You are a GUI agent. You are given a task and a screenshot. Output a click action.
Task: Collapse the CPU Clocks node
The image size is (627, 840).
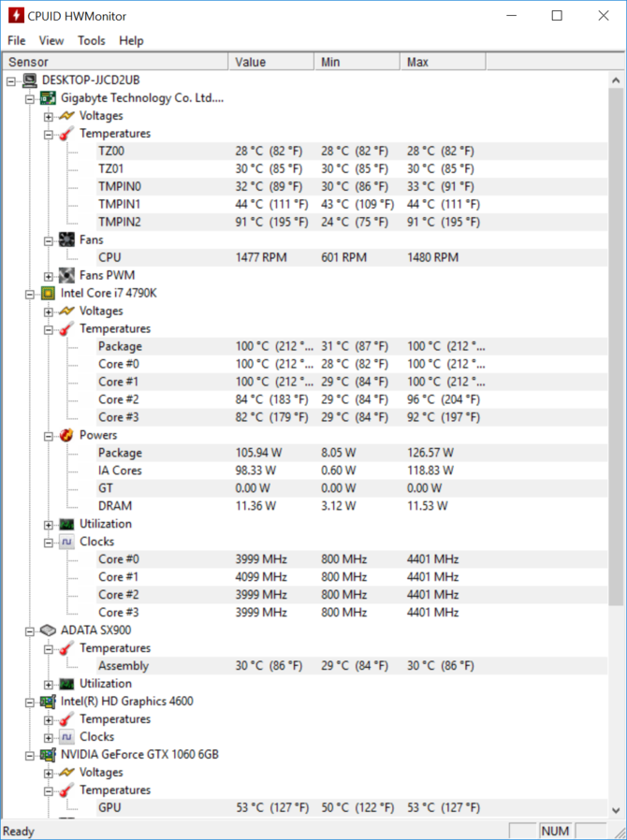pyautogui.click(x=49, y=543)
